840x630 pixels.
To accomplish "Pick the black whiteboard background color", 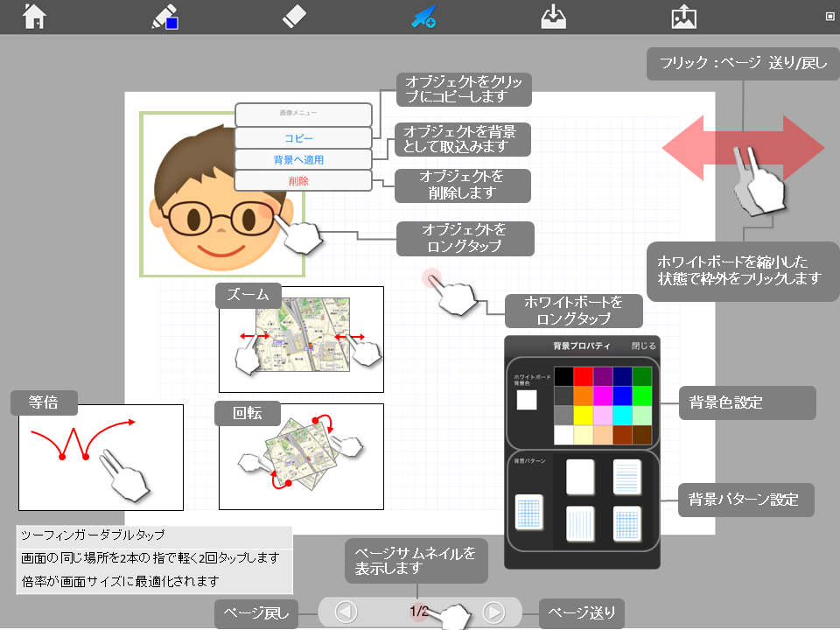I will 563,374.
